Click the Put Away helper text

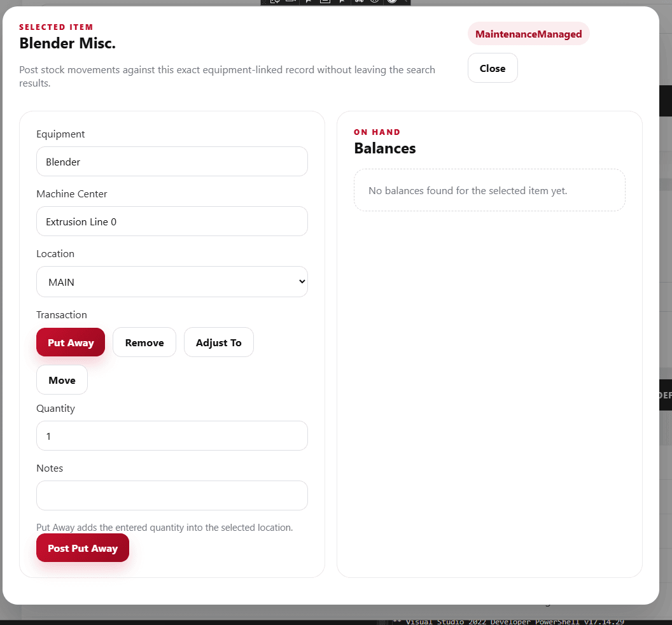click(x=164, y=528)
